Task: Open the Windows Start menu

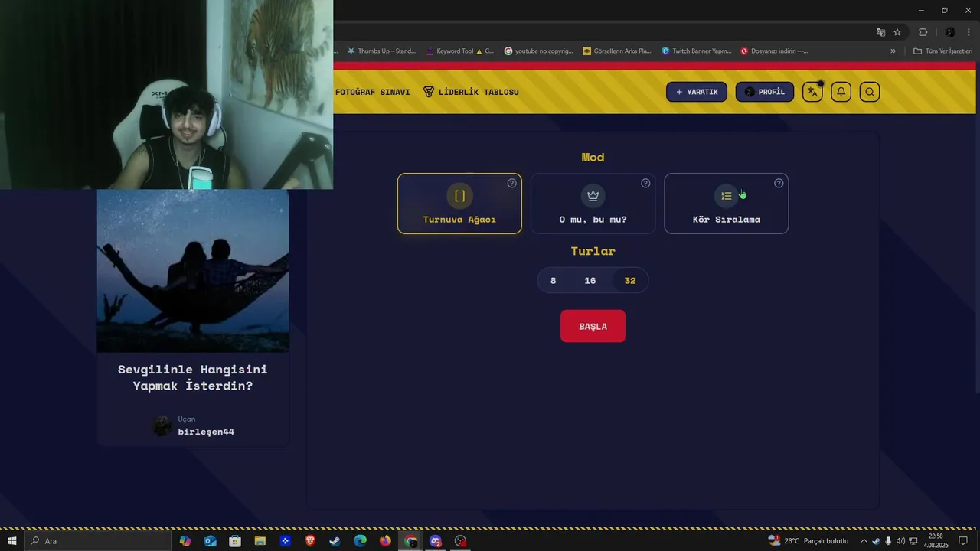Action: point(12,541)
